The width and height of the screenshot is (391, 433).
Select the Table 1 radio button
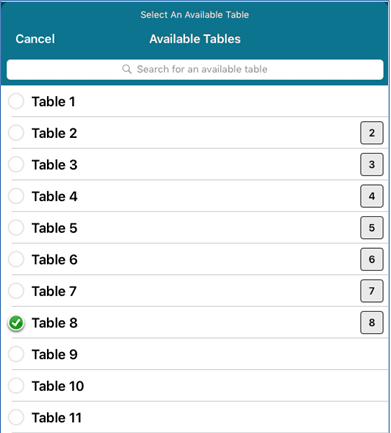(x=16, y=101)
